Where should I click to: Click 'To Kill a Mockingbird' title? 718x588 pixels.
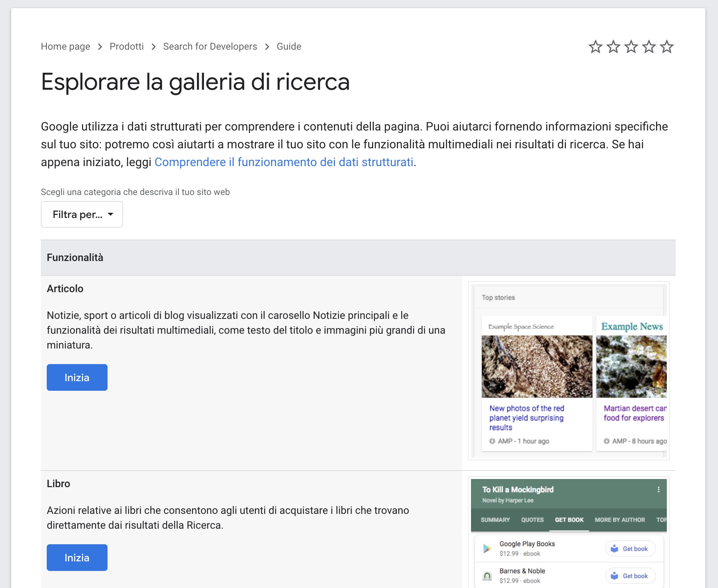coord(518,489)
